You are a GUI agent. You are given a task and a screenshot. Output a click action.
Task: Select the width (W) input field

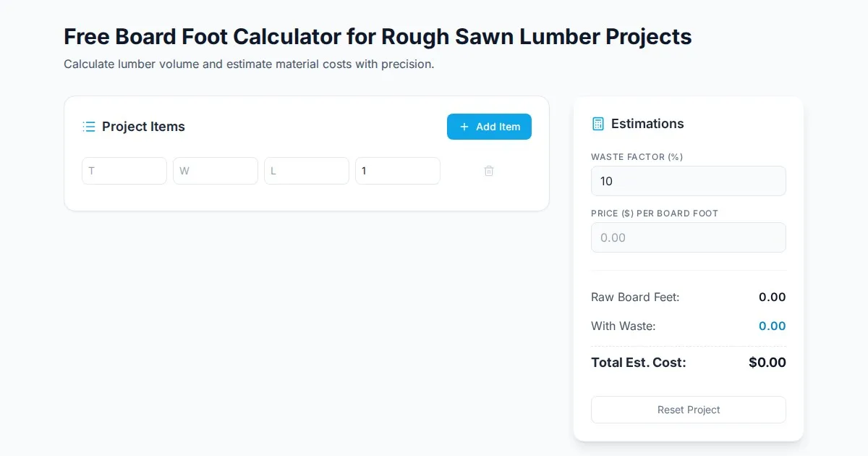tap(216, 171)
